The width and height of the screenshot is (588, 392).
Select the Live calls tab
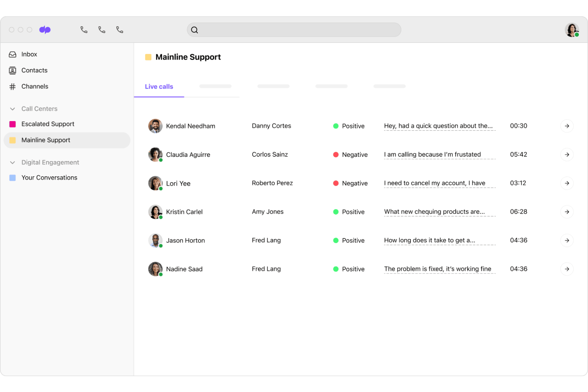point(159,87)
